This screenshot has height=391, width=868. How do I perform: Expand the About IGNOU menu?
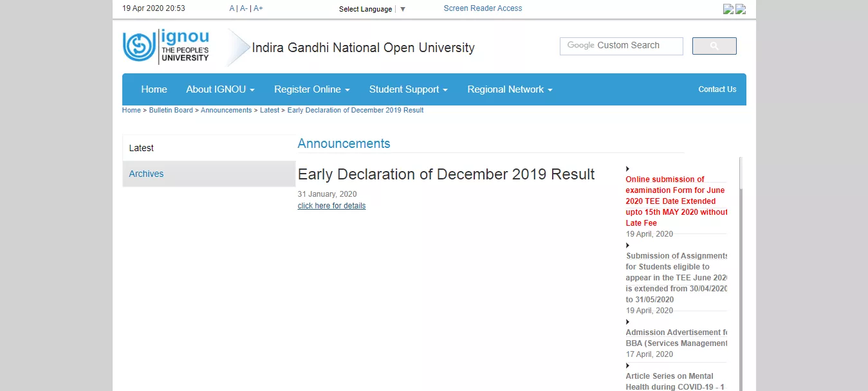(220, 89)
